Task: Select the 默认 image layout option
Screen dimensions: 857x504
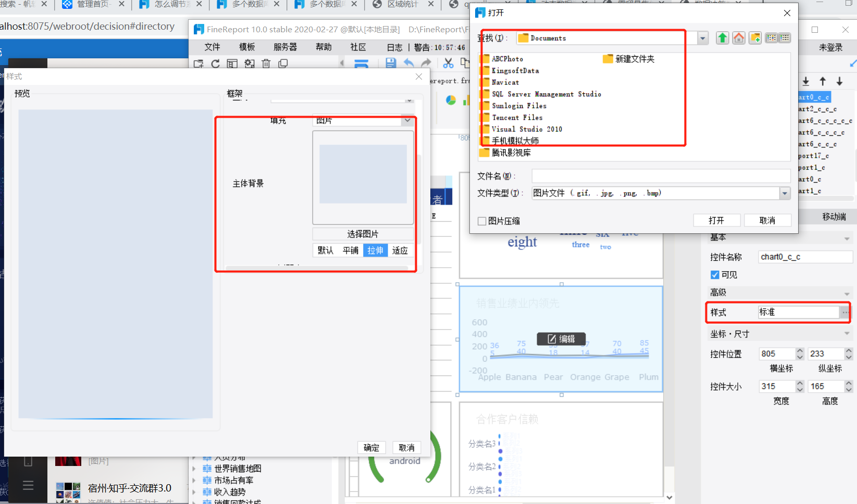Action: [326, 250]
